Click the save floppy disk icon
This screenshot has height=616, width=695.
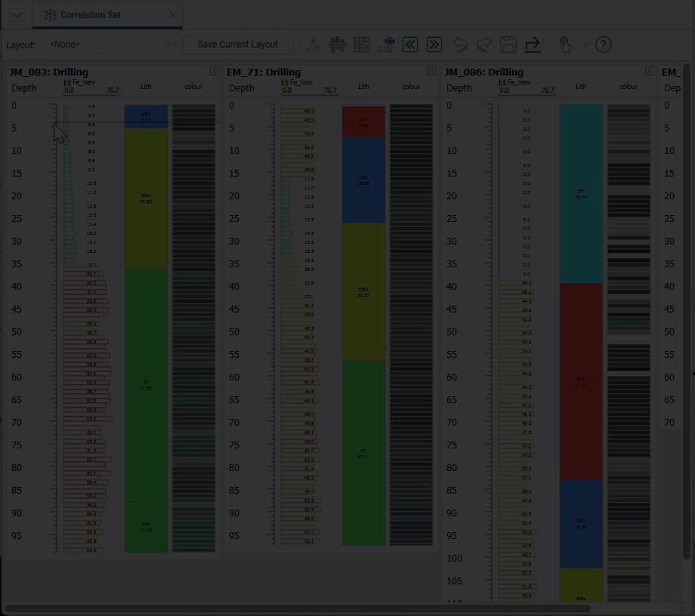(508, 45)
